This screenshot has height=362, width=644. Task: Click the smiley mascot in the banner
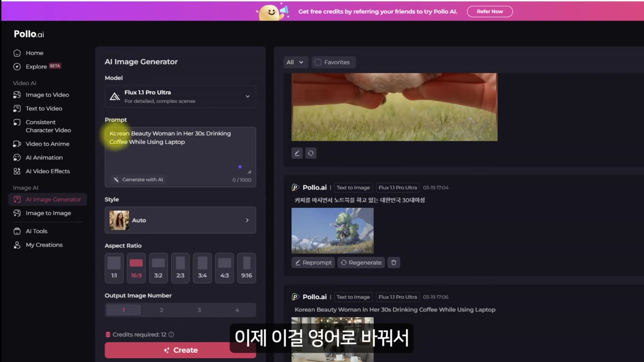point(272,12)
